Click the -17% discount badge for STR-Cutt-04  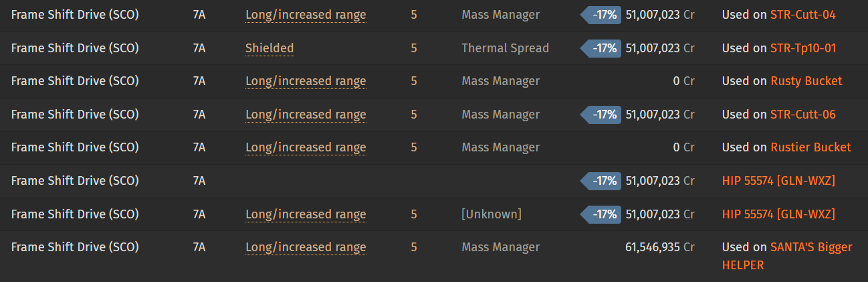click(x=601, y=15)
